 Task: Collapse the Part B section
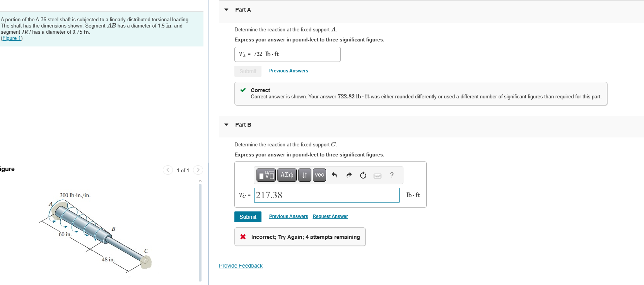click(226, 125)
